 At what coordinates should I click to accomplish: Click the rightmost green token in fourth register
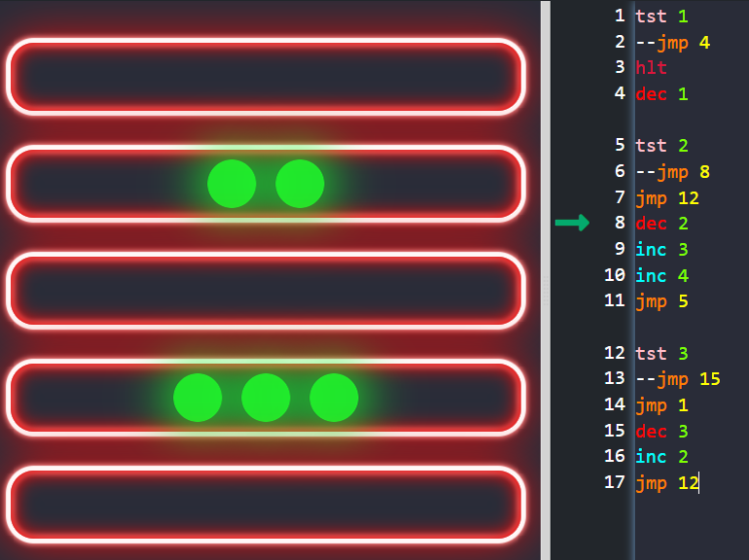pos(334,398)
